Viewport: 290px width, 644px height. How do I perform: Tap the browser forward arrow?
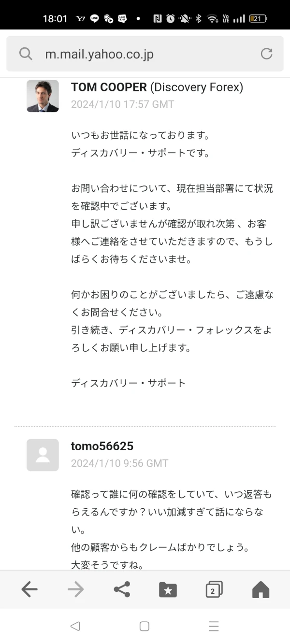tap(75, 589)
